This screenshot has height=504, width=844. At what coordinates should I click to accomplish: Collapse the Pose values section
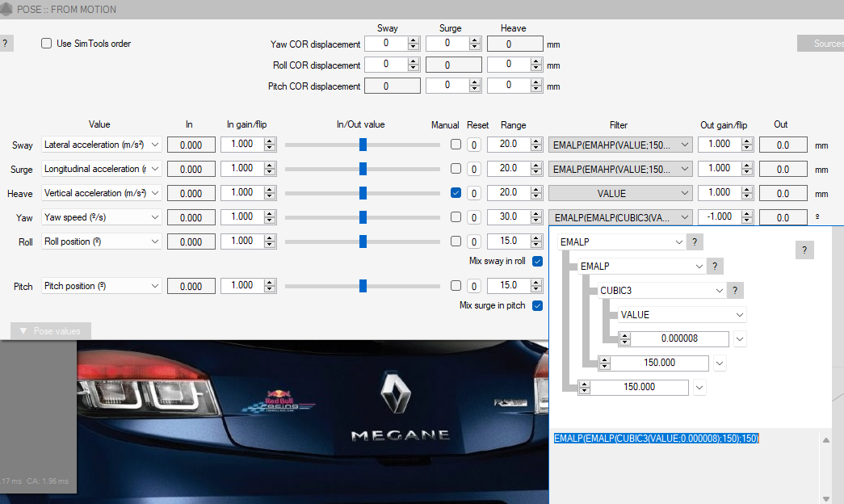pos(51,330)
